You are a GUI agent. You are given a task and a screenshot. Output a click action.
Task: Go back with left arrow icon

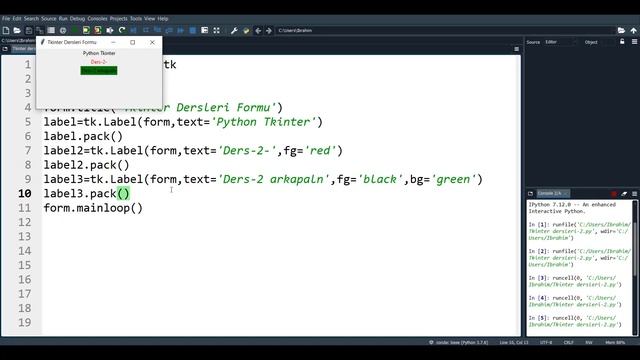pyautogui.click(x=258, y=31)
